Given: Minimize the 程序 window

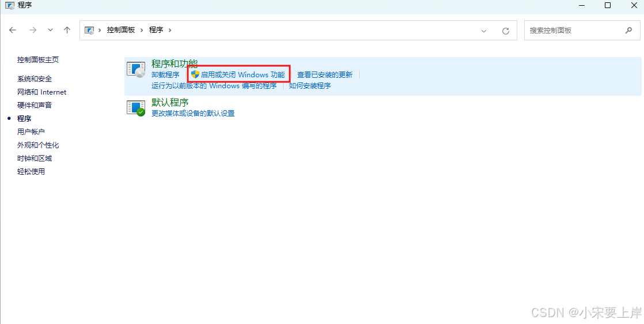Looking at the screenshot, I should (x=582, y=5).
